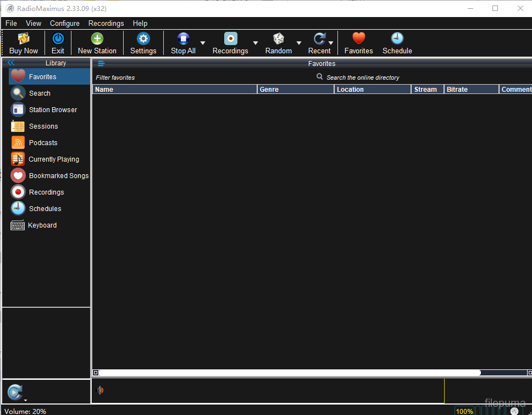Expand the Stop All dropdown arrow
This screenshot has width=532, height=415.
point(203,43)
